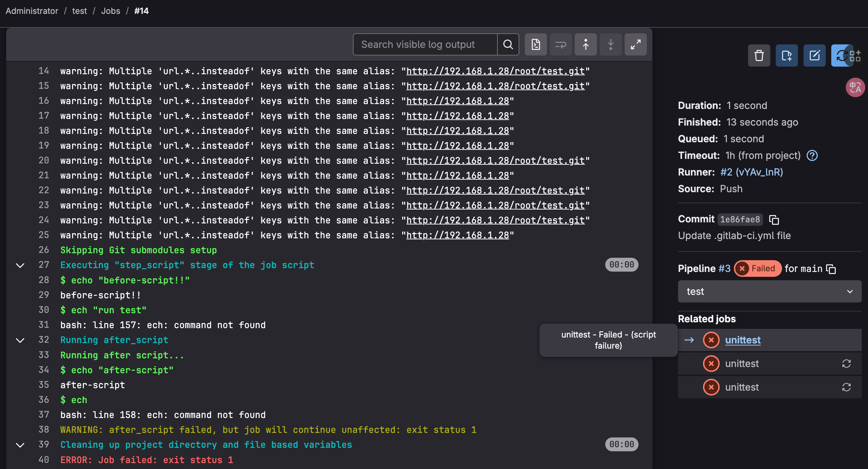Navigate to test project breadcrumb
Screen dimensions: 868x469
coord(79,11)
